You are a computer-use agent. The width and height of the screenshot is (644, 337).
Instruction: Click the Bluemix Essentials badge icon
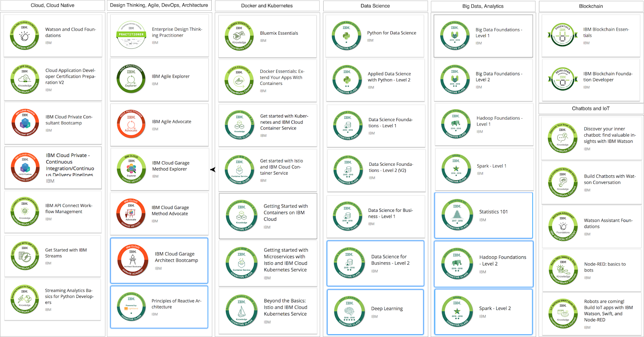coord(239,36)
